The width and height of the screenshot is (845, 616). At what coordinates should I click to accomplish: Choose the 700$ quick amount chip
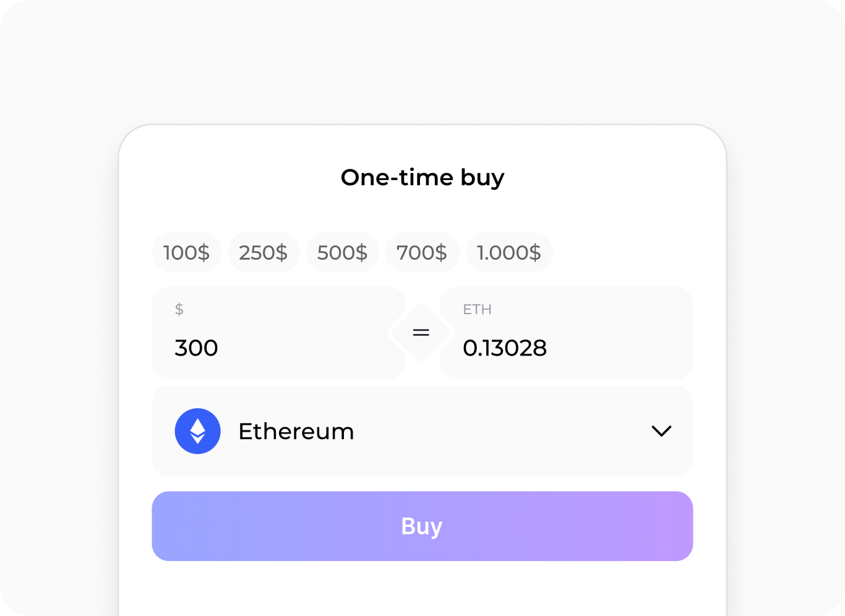pos(422,252)
